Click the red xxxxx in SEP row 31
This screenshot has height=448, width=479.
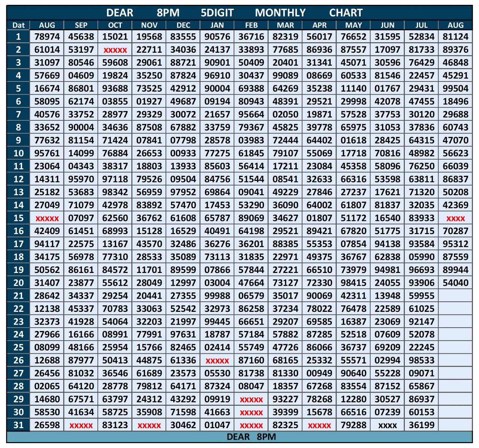(x=81, y=426)
